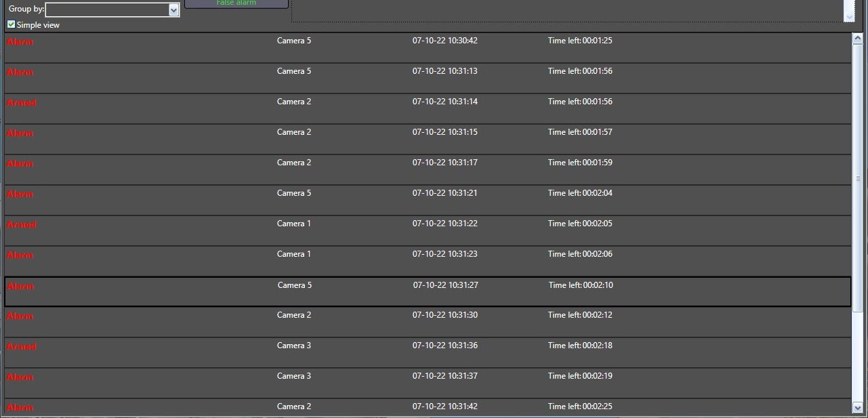Select the Camera 1 alarm at 10:31:23
Image resolution: width=868 pixels, height=418 pixels.
click(x=428, y=261)
